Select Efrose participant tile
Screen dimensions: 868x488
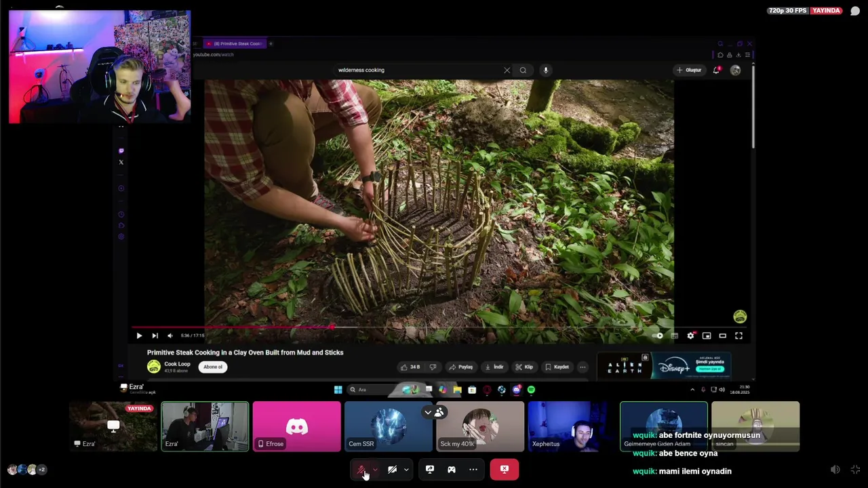click(297, 426)
